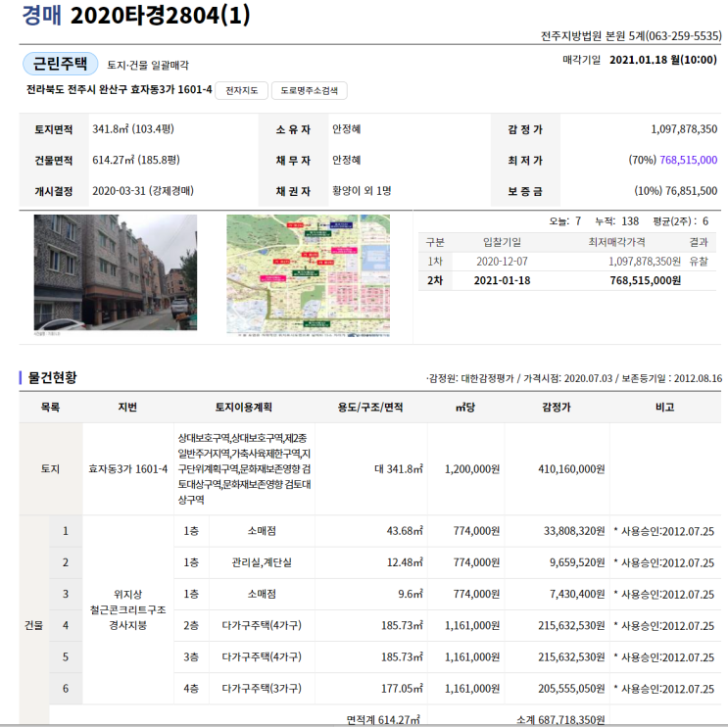Click 4층 다가구주택(3가구) cell
The width and height of the screenshot is (728, 727).
pyautogui.click(x=262, y=688)
